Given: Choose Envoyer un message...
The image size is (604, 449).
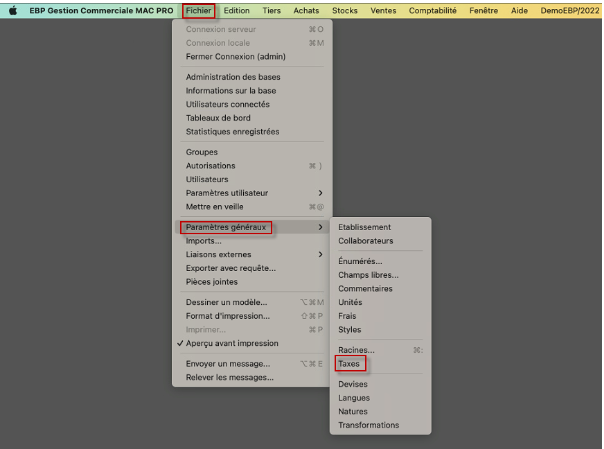Looking at the screenshot, I should click(x=252, y=364).
